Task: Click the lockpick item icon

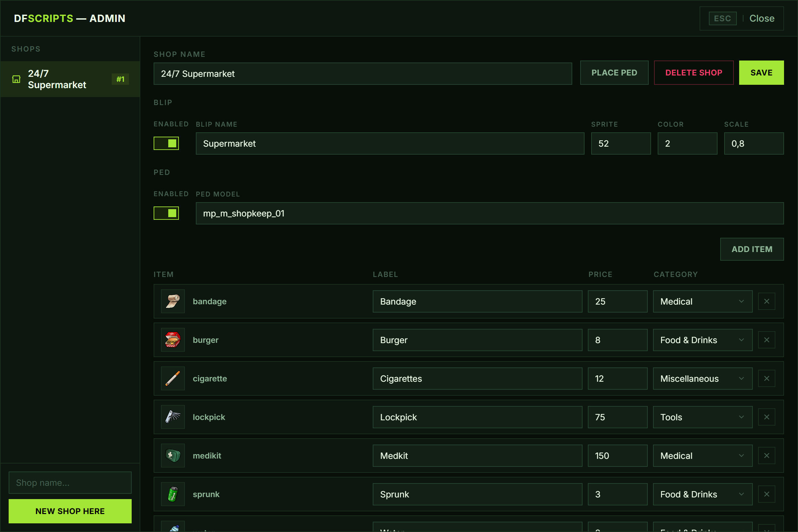Action: (x=173, y=417)
